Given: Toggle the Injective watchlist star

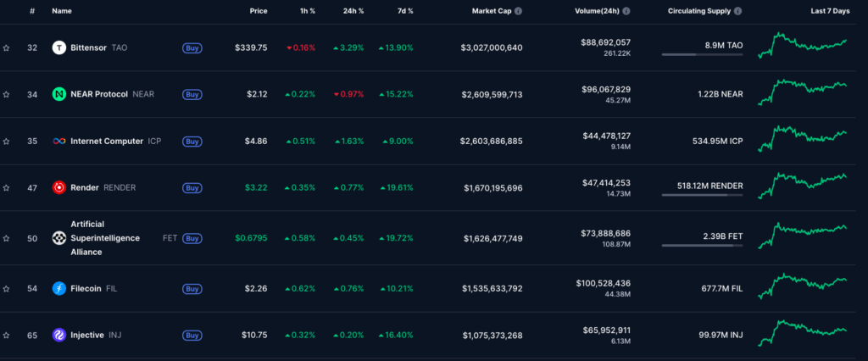Looking at the screenshot, I should tap(6, 336).
